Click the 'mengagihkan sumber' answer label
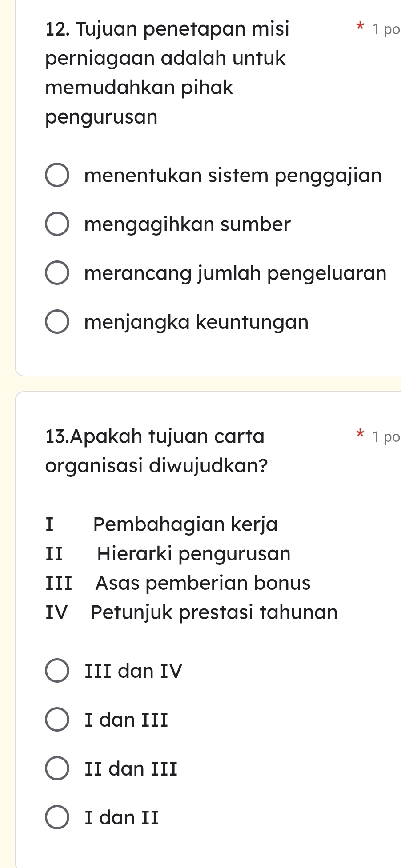The image size is (401, 868). (x=187, y=224)
